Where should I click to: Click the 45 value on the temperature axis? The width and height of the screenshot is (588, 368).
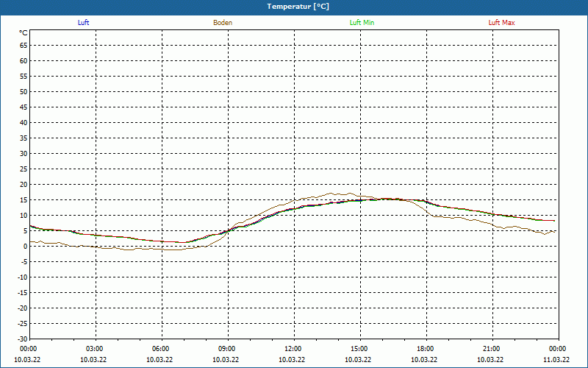[24, 107]
